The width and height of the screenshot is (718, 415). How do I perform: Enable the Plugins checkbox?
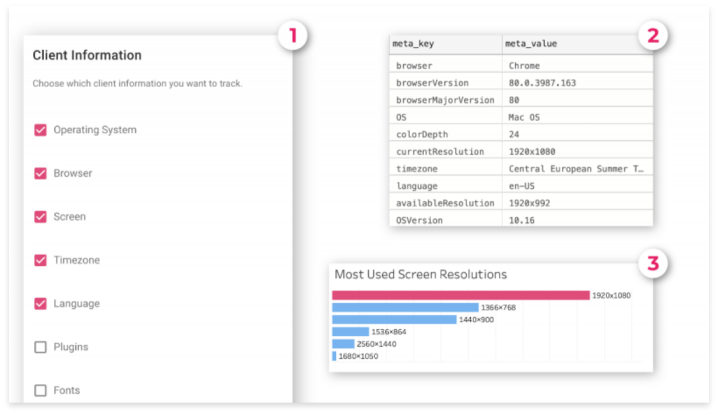[41, 347]
